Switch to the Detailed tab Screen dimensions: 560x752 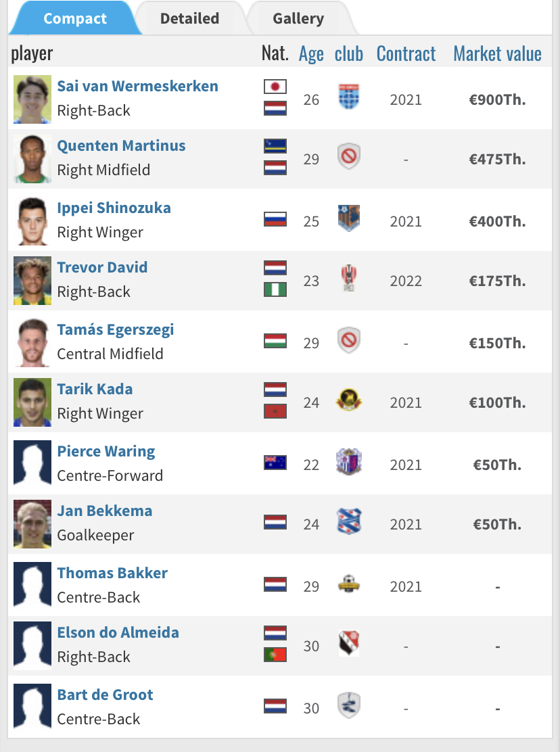(189, 18)
